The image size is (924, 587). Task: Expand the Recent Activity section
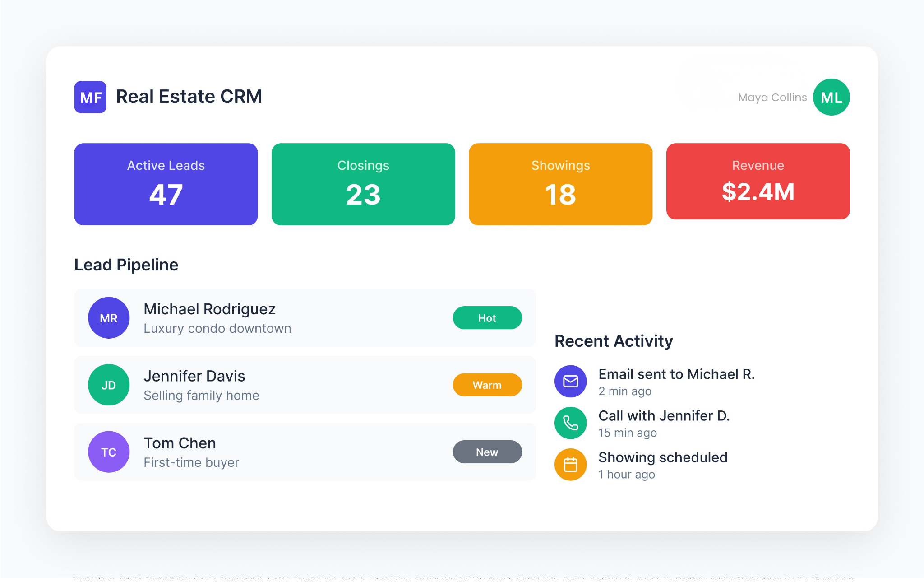[614, 341]
